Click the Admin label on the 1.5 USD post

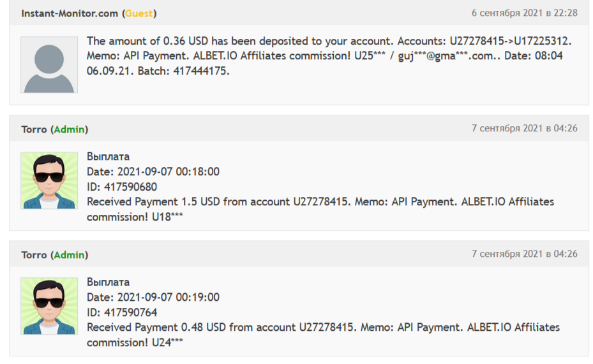[69, 129]
